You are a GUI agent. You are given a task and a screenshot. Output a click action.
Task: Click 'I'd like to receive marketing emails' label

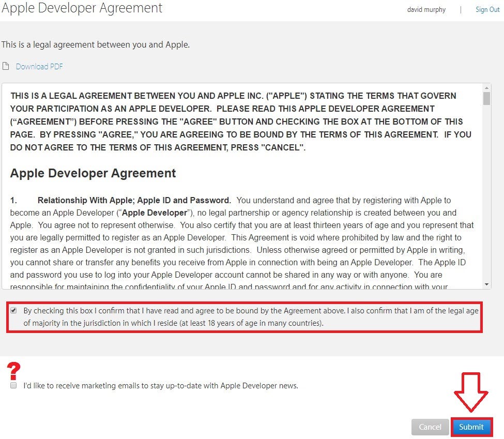161,385
